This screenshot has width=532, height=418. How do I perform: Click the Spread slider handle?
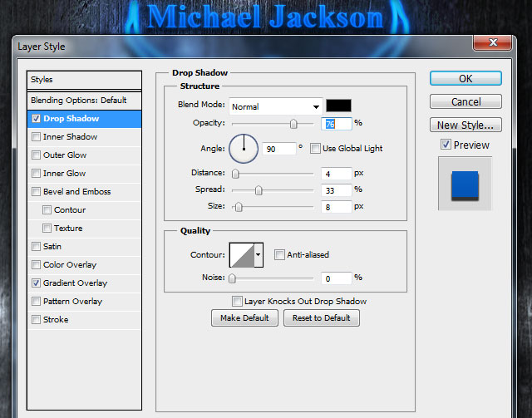click(259, 190)
